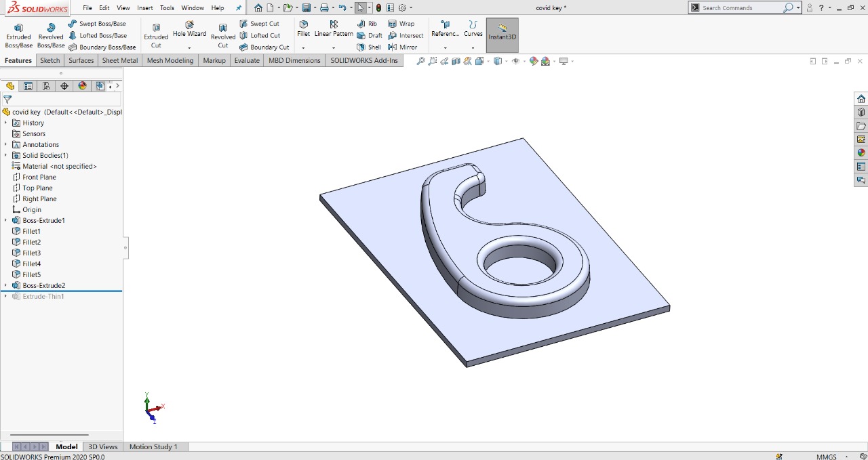Open the Curves tool

[x=473, y=29]
